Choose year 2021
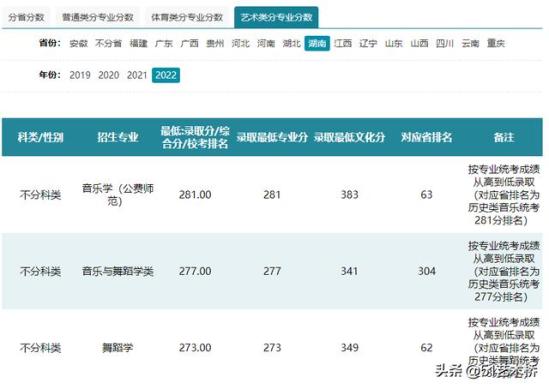This screenshot has height=389, width=549. 137,75
